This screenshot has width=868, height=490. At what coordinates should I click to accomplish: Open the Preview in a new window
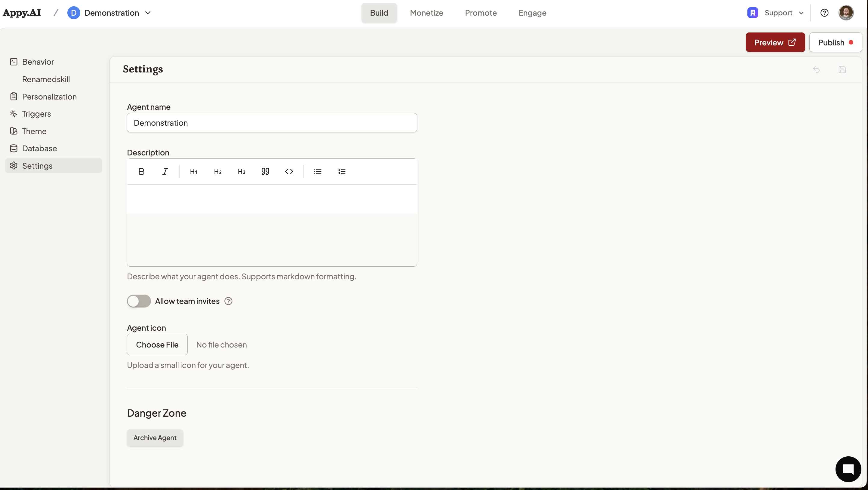coord(775,42)
